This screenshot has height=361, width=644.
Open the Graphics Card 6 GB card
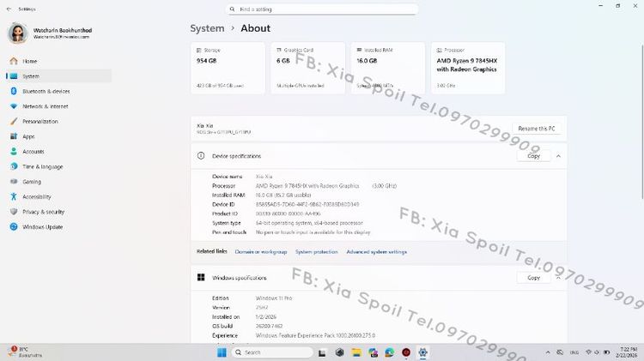308,68
